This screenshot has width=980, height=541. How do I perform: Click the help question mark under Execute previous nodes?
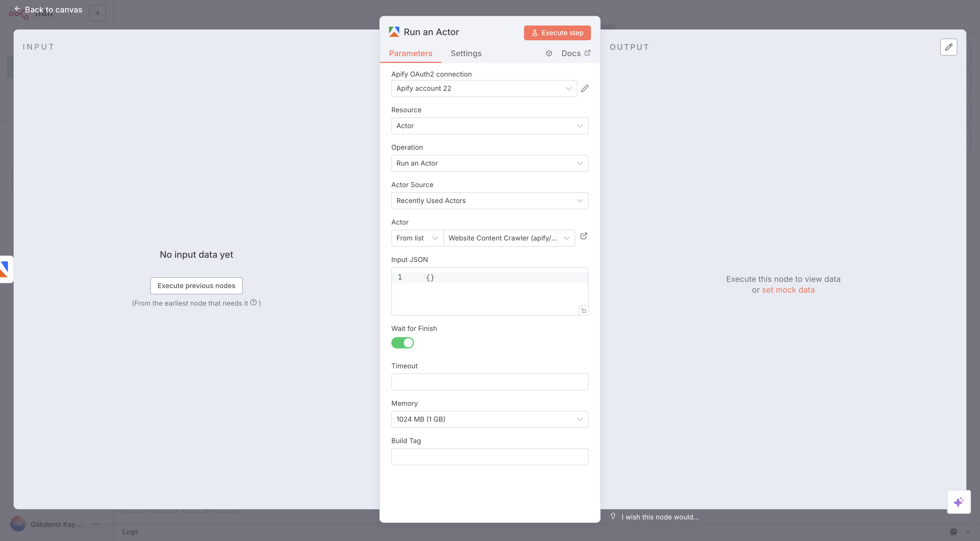(x=254, y=303)
